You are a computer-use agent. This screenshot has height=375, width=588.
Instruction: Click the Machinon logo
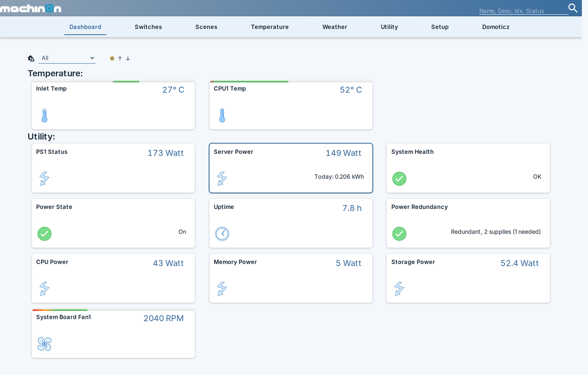(x=31, y=8)
